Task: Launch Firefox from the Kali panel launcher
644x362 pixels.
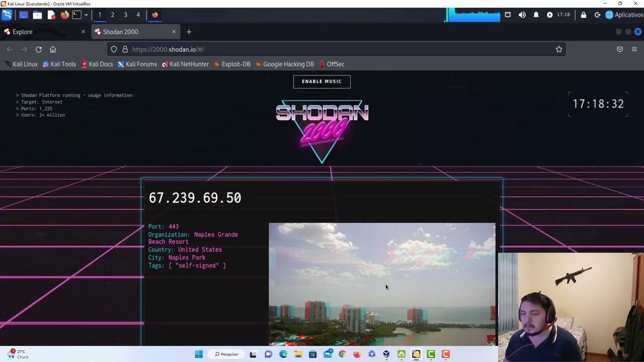Action: 64,15
